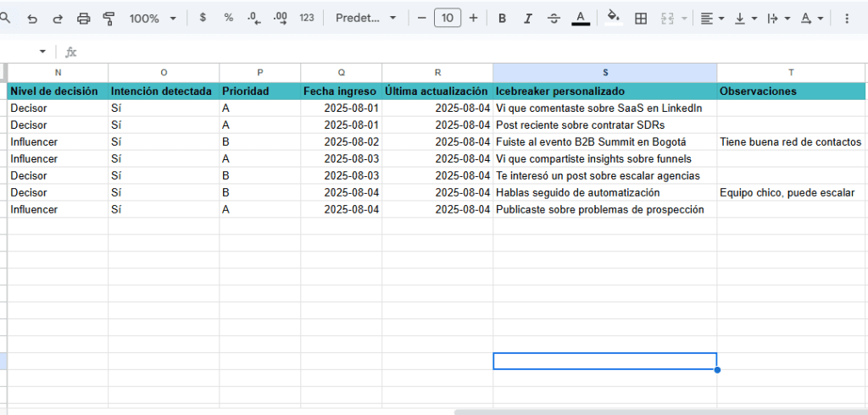This screenshot has width=868, height=415.
Task: Open vertical align dropdown
Action: pos(745,19)
